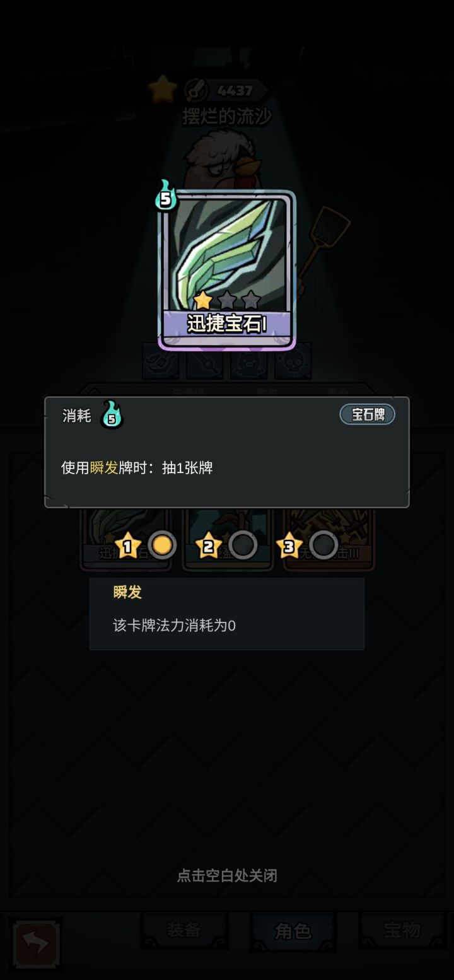Image resolution: width=454 pixels, height=980 pixels.
Task: Tap the coin icon beside 4437
Action: click(196, 91)
